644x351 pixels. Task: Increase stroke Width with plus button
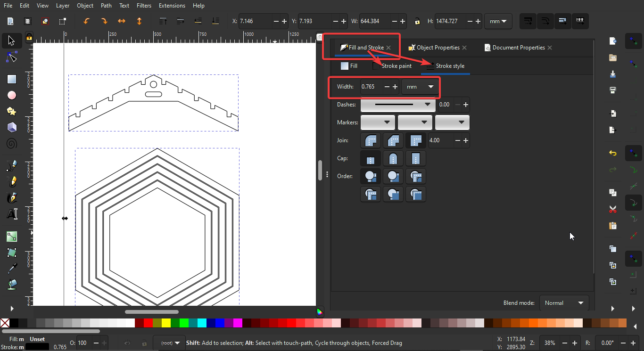point(395,87)
